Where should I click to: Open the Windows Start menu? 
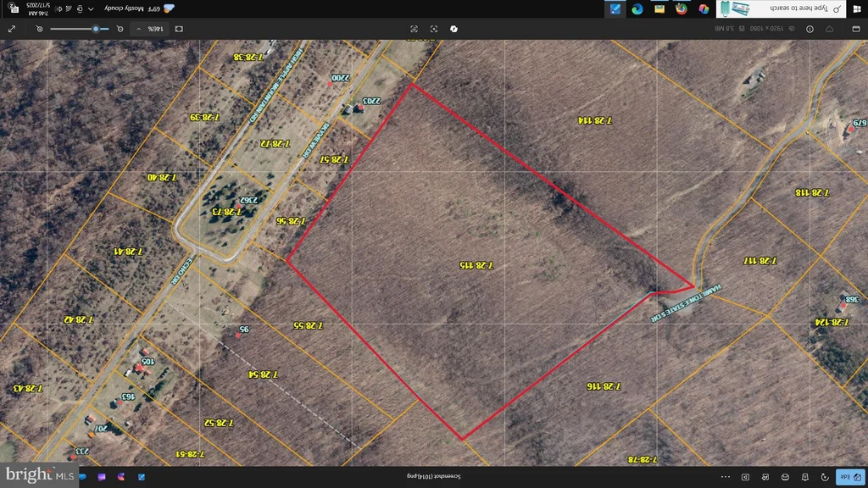(857, 8)
